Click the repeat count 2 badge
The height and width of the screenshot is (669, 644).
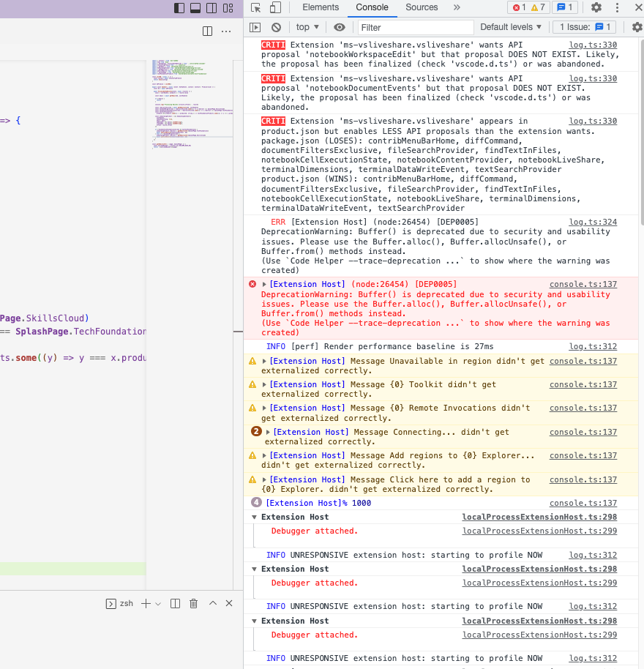tap(256, 431)
